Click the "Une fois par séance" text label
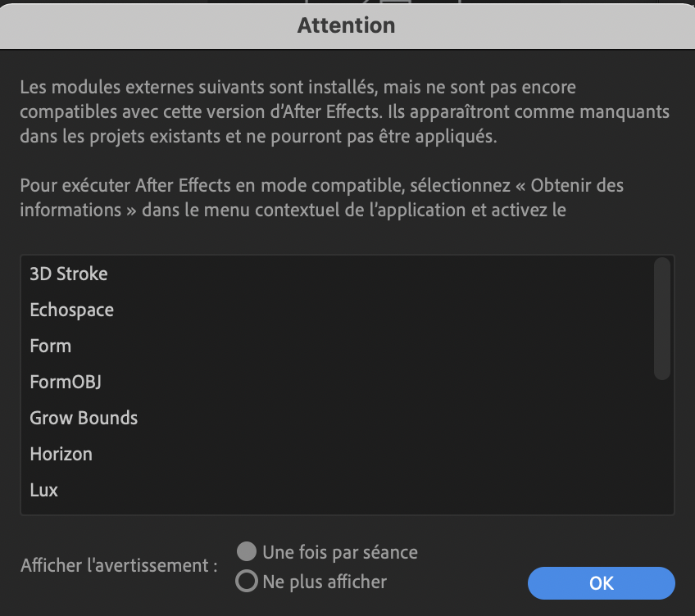The width and height of the screenshot is (695, 616). (x=340, y=552)
